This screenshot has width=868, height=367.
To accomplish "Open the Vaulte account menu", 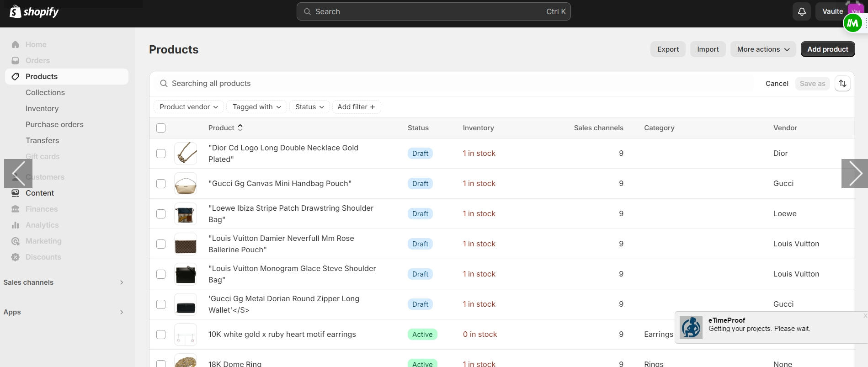I will click(832, 11).
